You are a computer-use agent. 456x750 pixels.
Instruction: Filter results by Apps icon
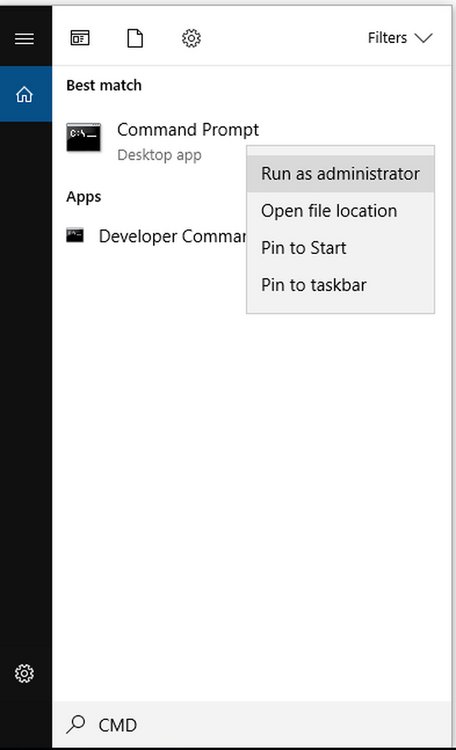[80, 38]
